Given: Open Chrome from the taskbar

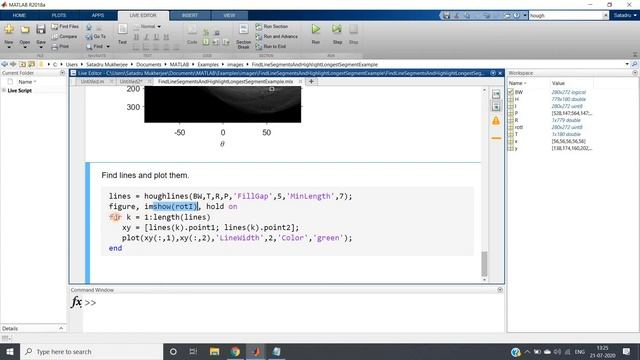Looking at the screenshot, I should [235, 351].
